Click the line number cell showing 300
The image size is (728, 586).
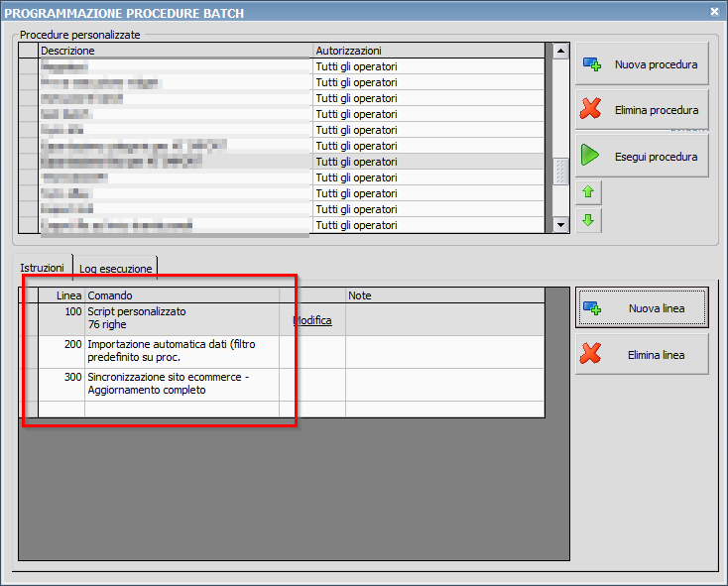point(61,384)
